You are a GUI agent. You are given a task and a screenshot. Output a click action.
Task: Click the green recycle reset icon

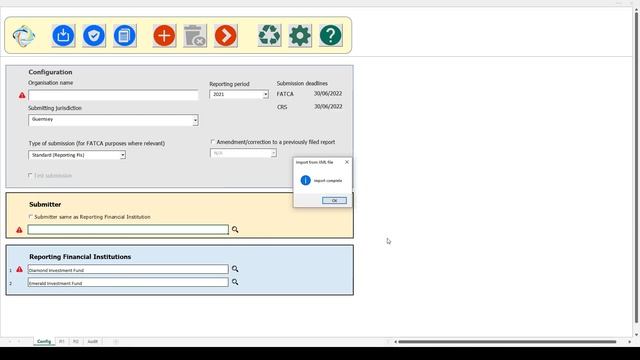pyautogui.click(x=269, y=36)
